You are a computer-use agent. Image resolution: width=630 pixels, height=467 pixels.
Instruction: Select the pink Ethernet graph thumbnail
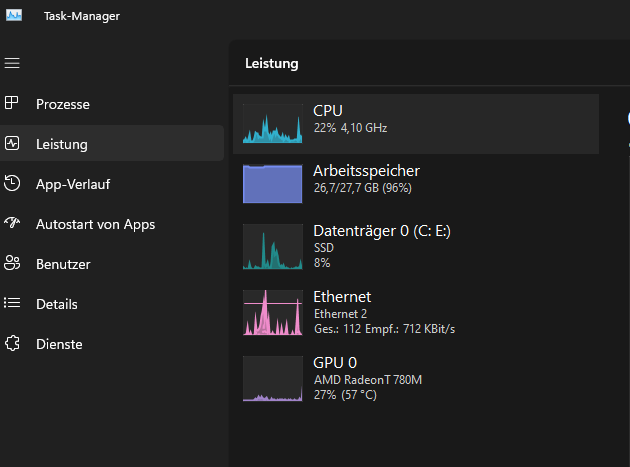point(272,312)
